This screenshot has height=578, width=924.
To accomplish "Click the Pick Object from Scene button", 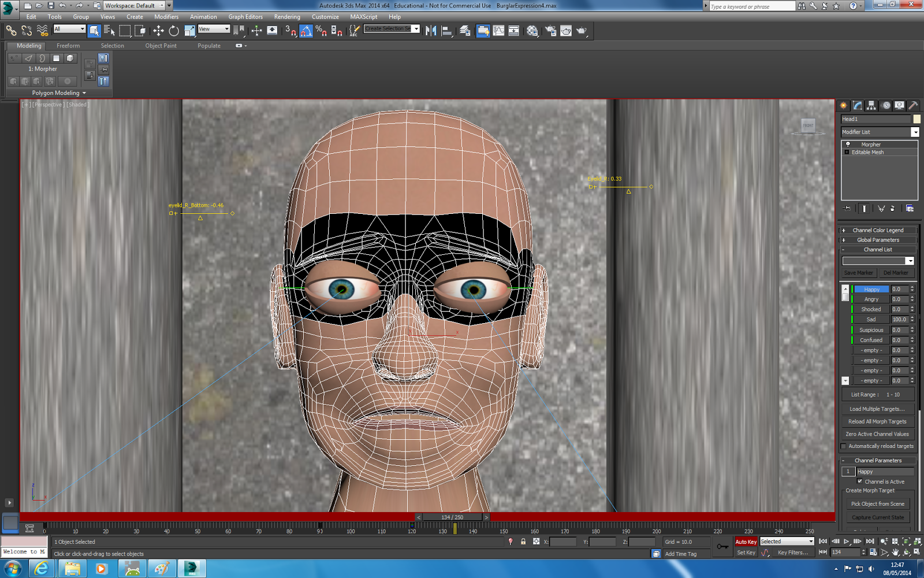I will [x=877, y=503].
